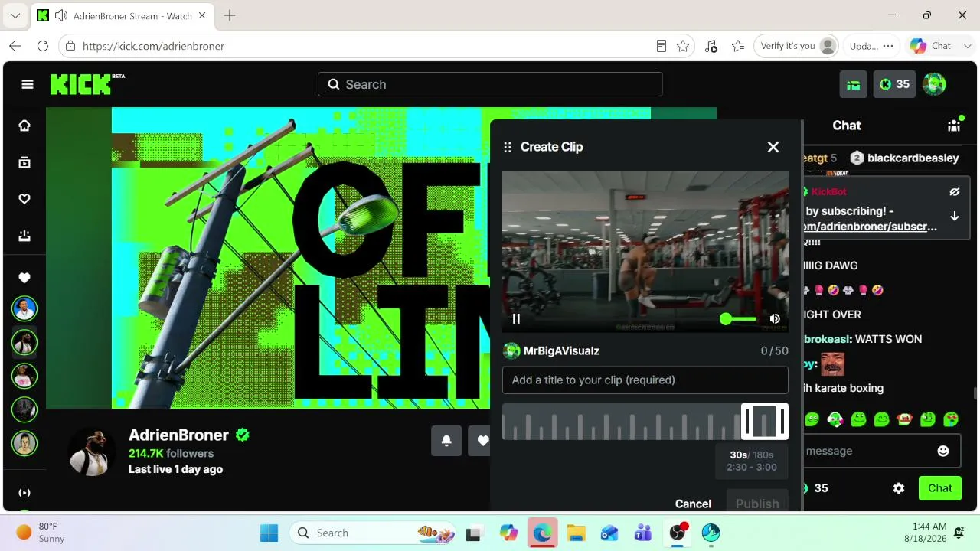
Task: Select the last quick emote in the row
Action: tap(951, 419)
